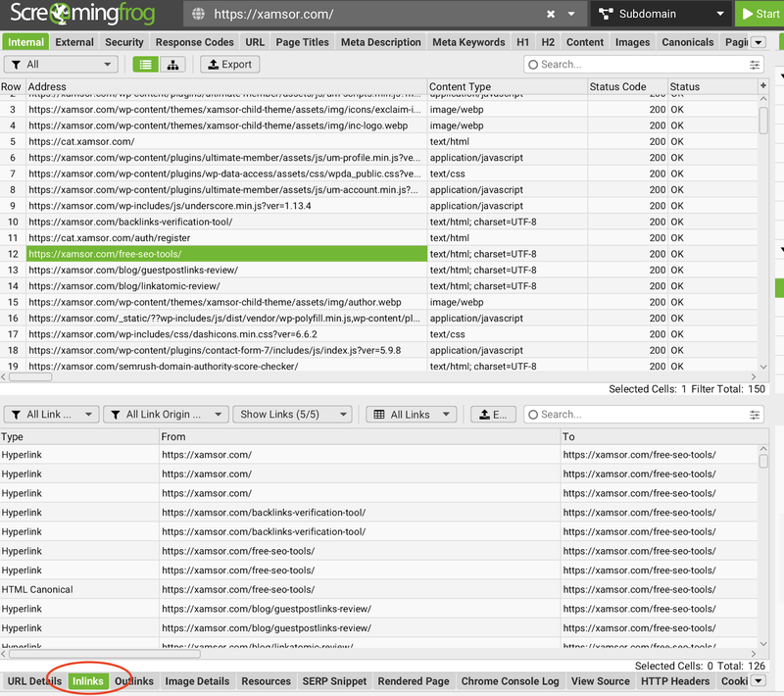784x696 pixels.
Task: Select the cat.xamsor.com/auth/register row
Action: click(x=225, y=238)
